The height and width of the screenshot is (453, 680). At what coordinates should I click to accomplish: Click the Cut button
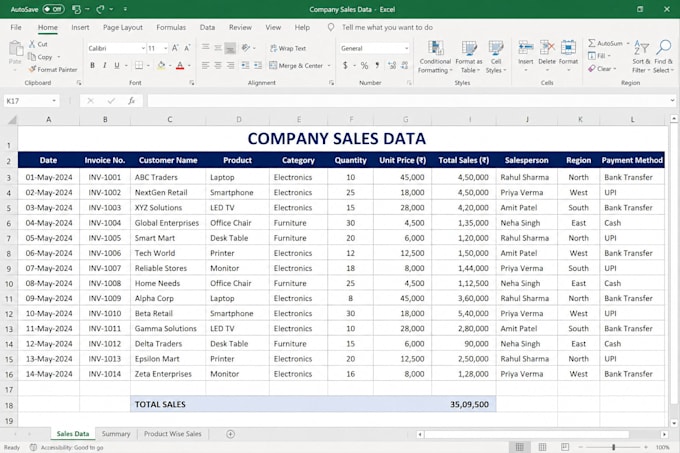(38, 44)
